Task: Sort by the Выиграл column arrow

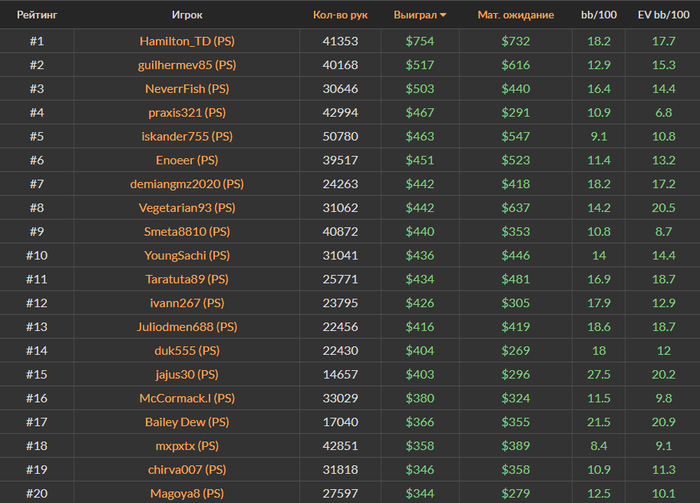Action: [x=443, y=15]
